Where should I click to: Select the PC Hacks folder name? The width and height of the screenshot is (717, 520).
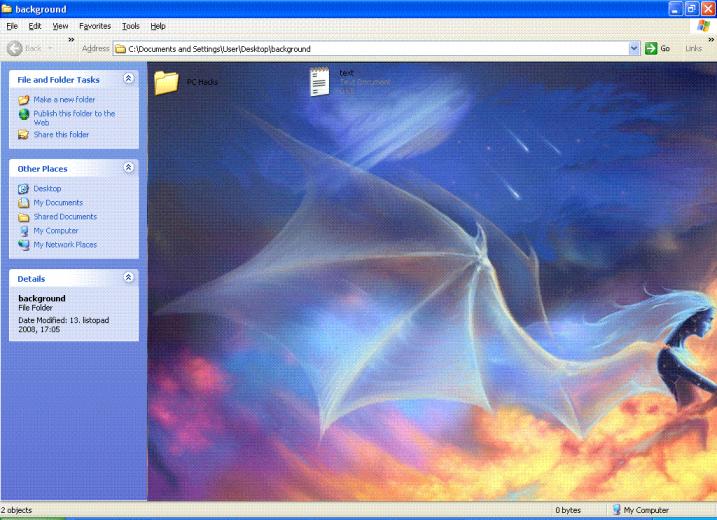tap(202, 82)
